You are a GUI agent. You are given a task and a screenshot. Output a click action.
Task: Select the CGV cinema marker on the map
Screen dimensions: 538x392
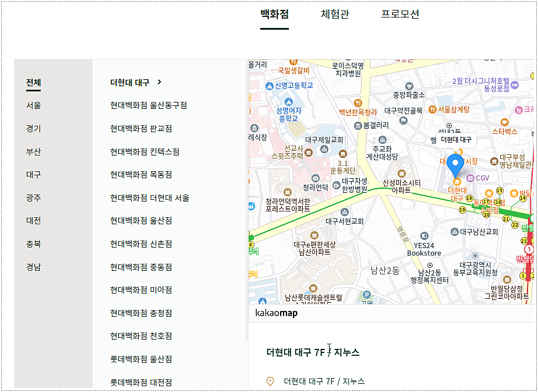pos(470,178)
